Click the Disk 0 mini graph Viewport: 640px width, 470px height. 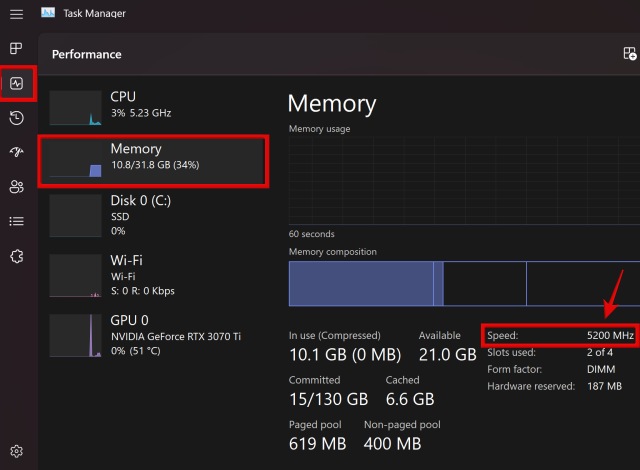click(76, 215)
